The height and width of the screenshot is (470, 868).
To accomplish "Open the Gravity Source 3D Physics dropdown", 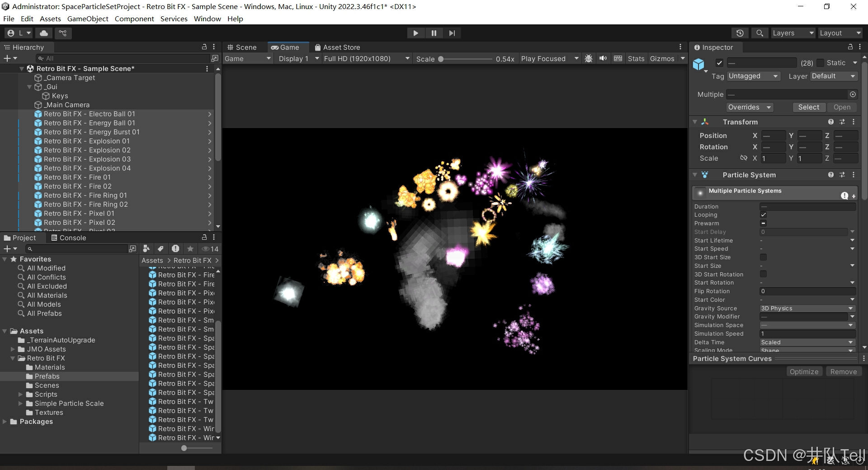I will click(x=807, y=309).
